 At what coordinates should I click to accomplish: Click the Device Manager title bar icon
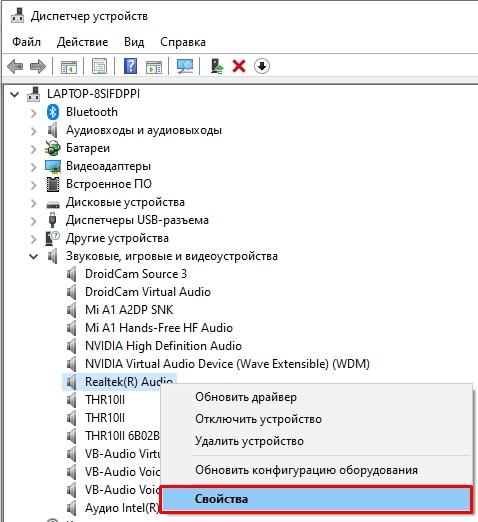click(x=17, y=16)
